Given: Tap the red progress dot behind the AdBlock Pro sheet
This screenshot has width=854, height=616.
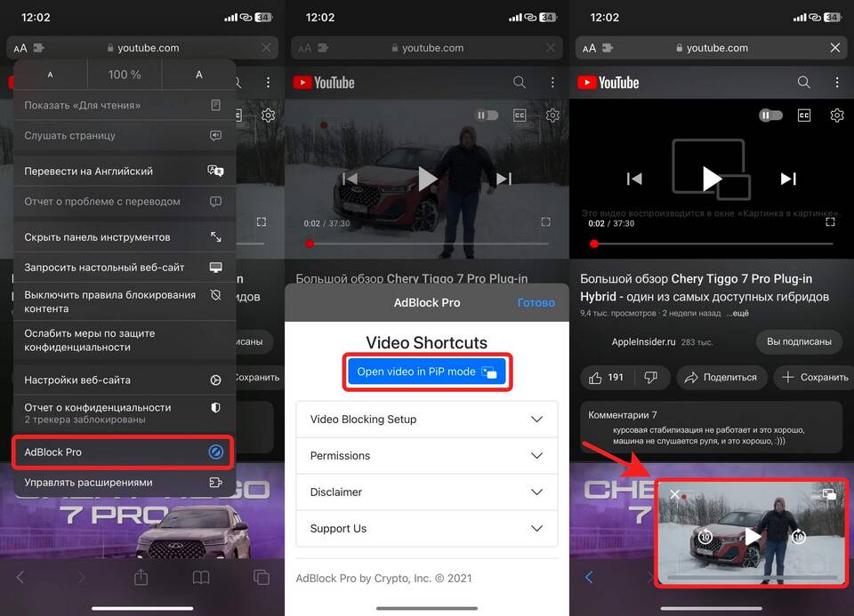Looking at the screenshot, I should (310, 244).
